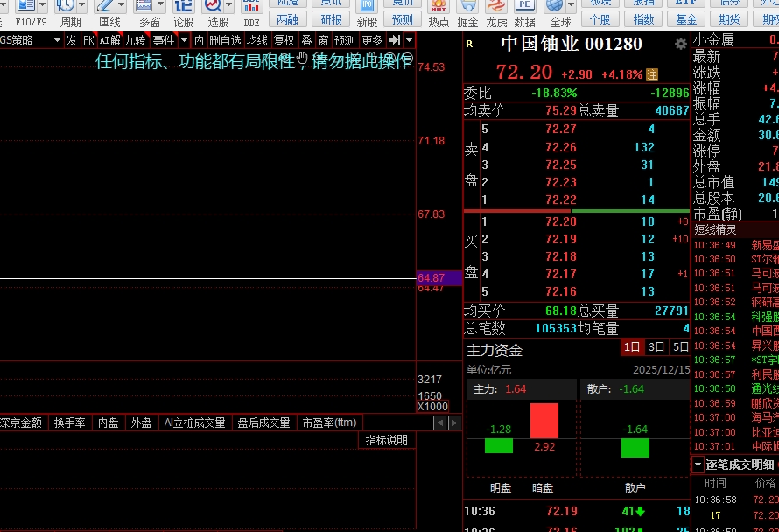Toggle 均线 moving averages display
The image size is (779, 532).
[x=256, y=40]
